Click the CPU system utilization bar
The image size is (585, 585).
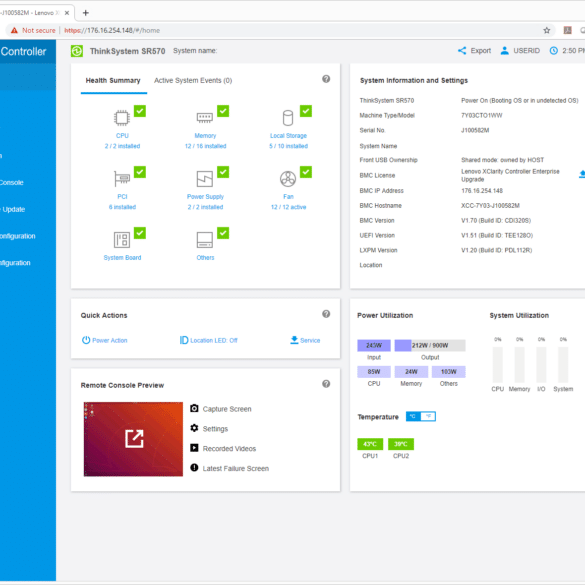tap(497, 365)
